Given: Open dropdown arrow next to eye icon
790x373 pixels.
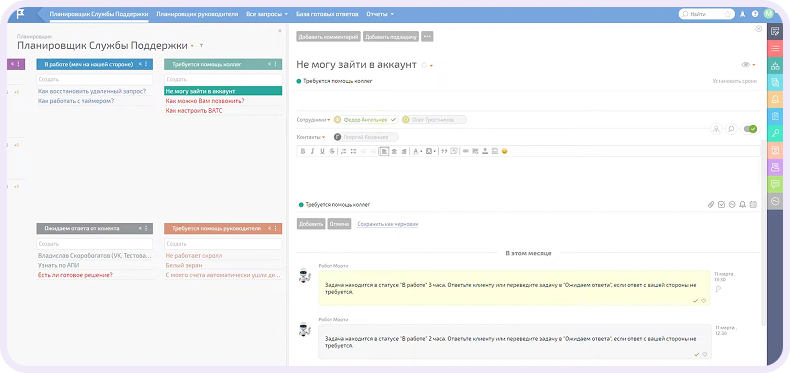Looking at the screenshot, I should point(754,65).
